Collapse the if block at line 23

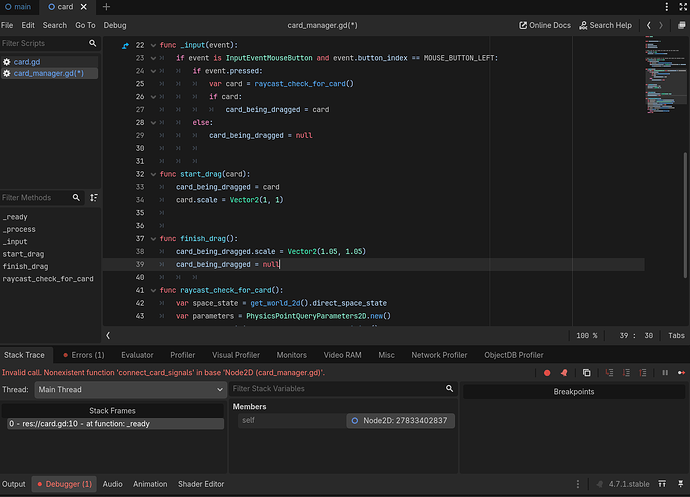coord(153,58)
